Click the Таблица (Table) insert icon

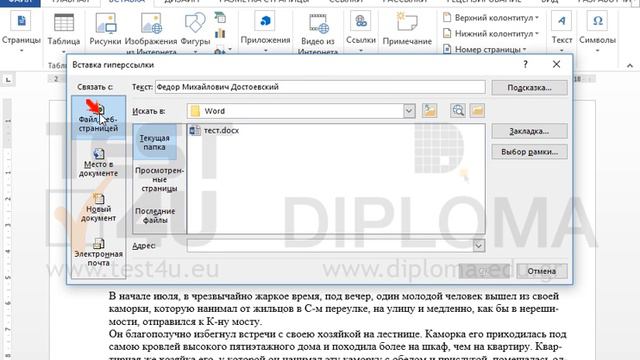coord(64,32)
